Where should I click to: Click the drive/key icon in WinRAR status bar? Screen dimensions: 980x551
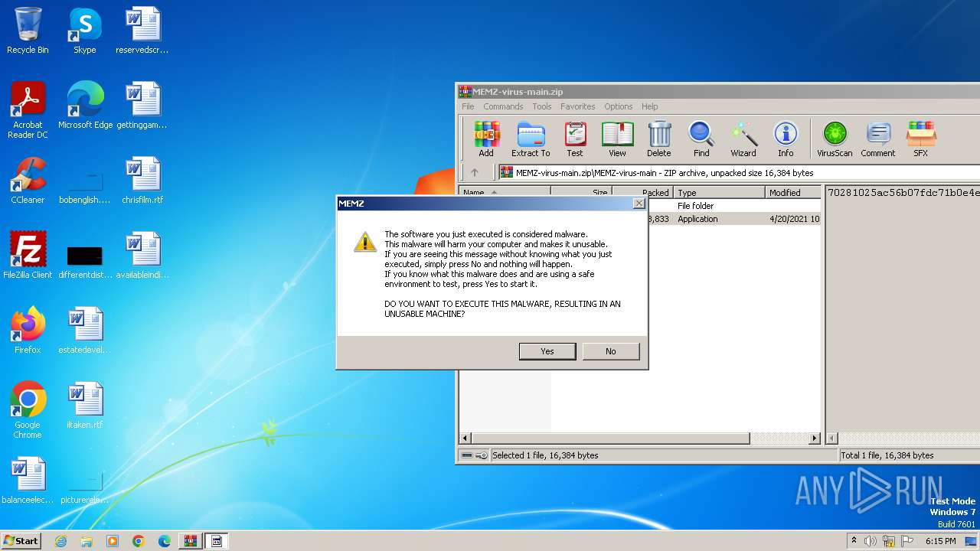click(474, 455)
